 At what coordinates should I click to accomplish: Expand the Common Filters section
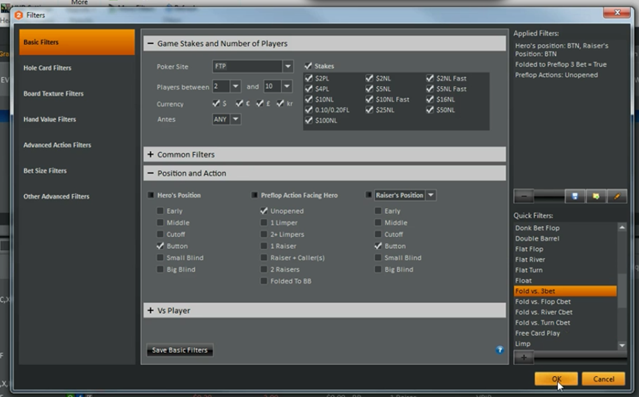151,154
